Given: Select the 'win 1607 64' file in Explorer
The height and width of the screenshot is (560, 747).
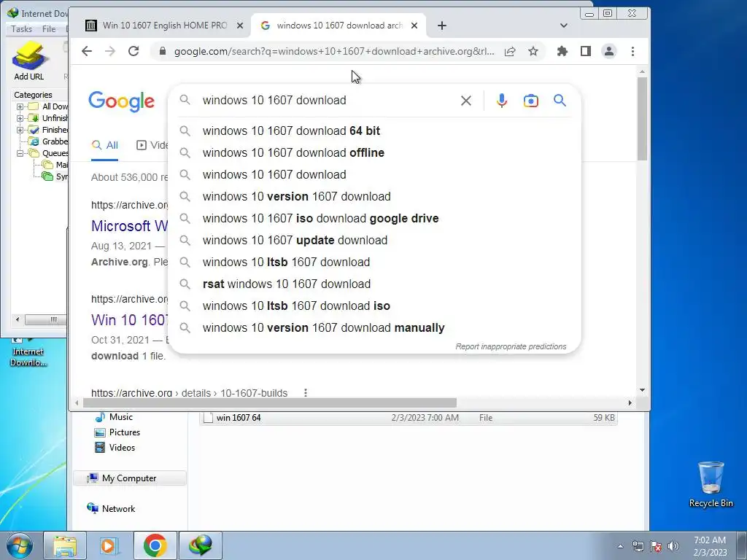Looking at the screenshot, I should click(409, 418).
